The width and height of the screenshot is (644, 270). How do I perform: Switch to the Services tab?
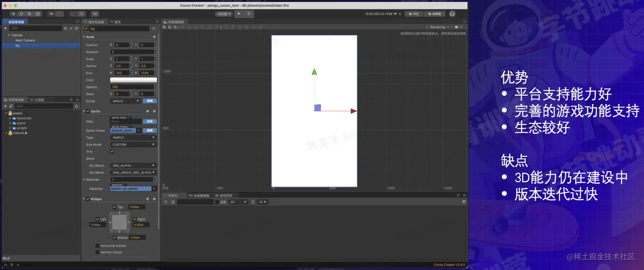(115, 22)
